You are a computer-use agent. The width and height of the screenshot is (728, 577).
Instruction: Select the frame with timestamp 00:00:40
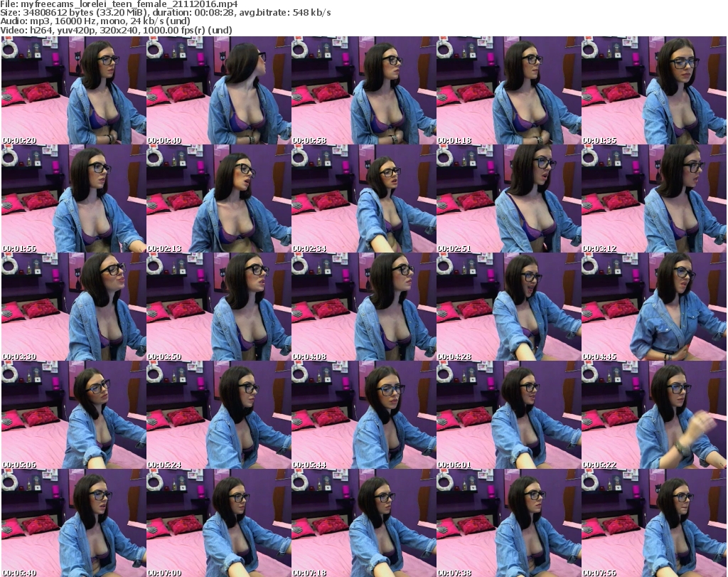click(x=219, y=90)
